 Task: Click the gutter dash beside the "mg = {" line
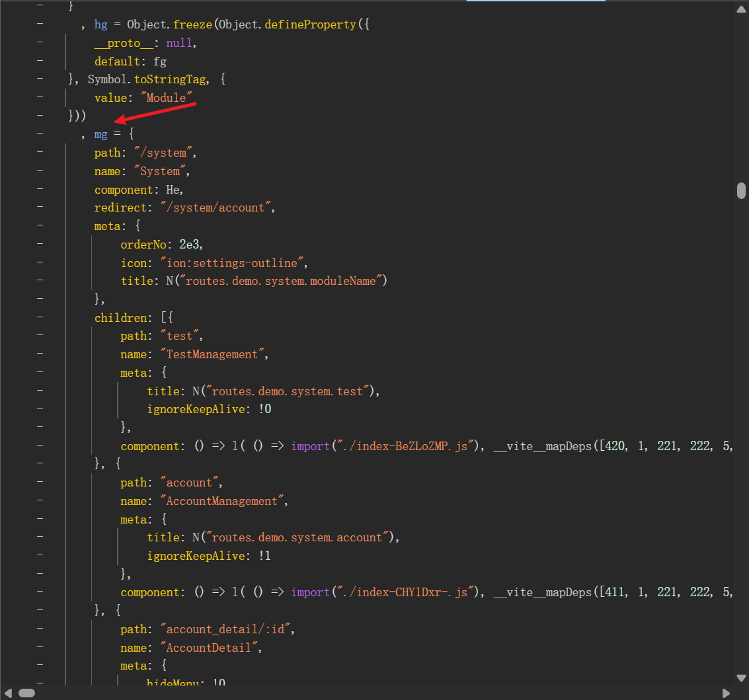[40, 134]
